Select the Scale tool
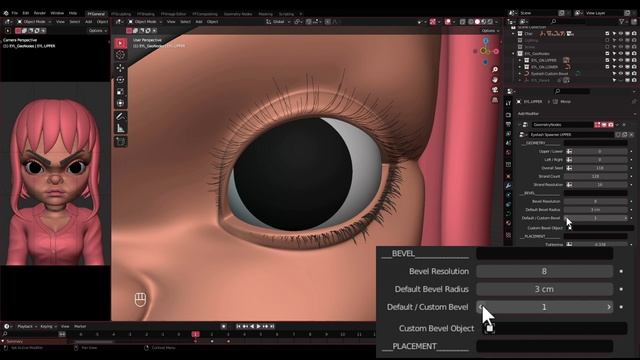The height and width of the screenshot is (360, 640). coord(120,91)
